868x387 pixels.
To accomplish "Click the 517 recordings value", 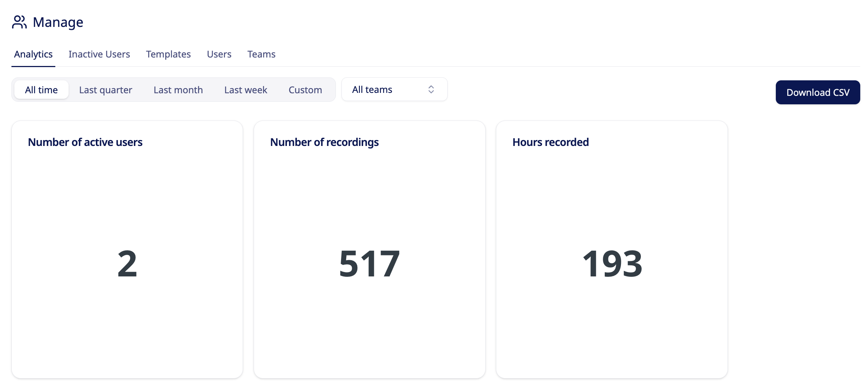I will [x=369, y=262].
